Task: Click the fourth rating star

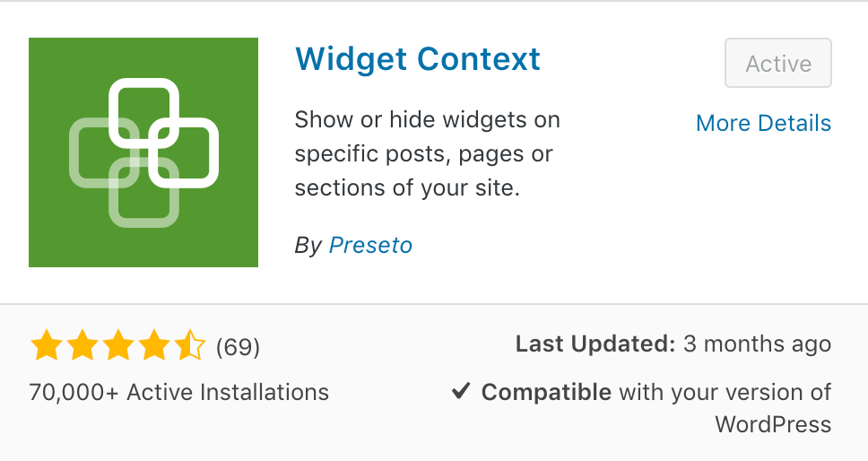Action: [154, 345]
